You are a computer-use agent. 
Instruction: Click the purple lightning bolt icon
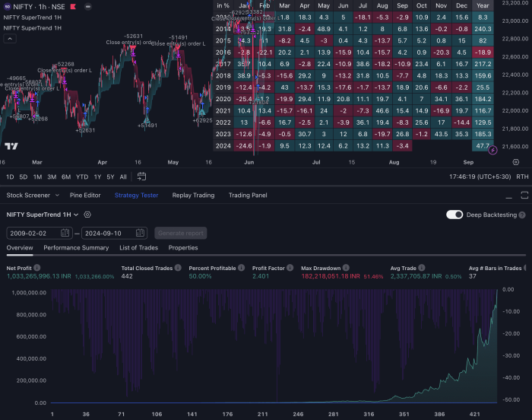(492, 150)
